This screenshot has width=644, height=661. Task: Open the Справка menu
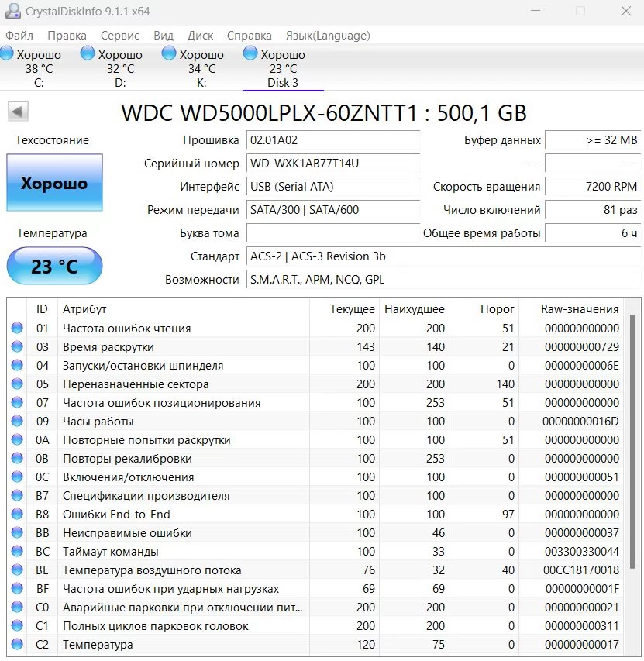(249, 36)
